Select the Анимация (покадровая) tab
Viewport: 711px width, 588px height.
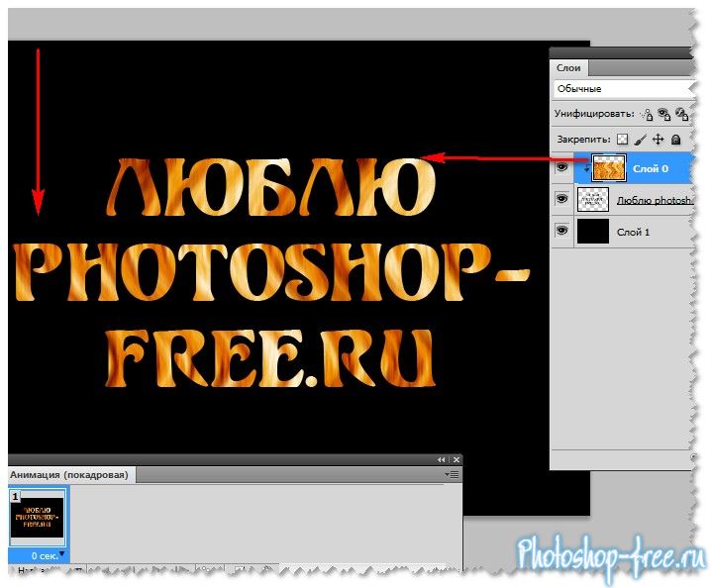[x=69, y=475]
